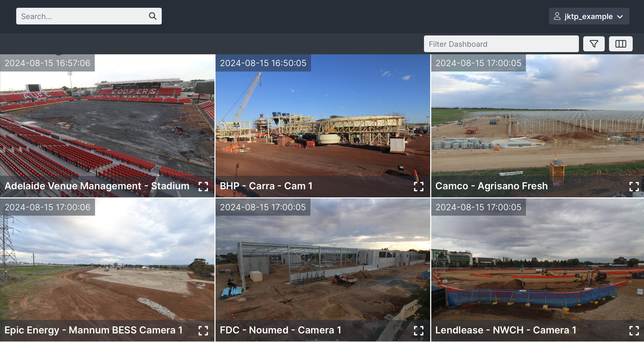Click the FDC - Noumed - Camera 1 title
644x342 pixels.
[280, 330]
